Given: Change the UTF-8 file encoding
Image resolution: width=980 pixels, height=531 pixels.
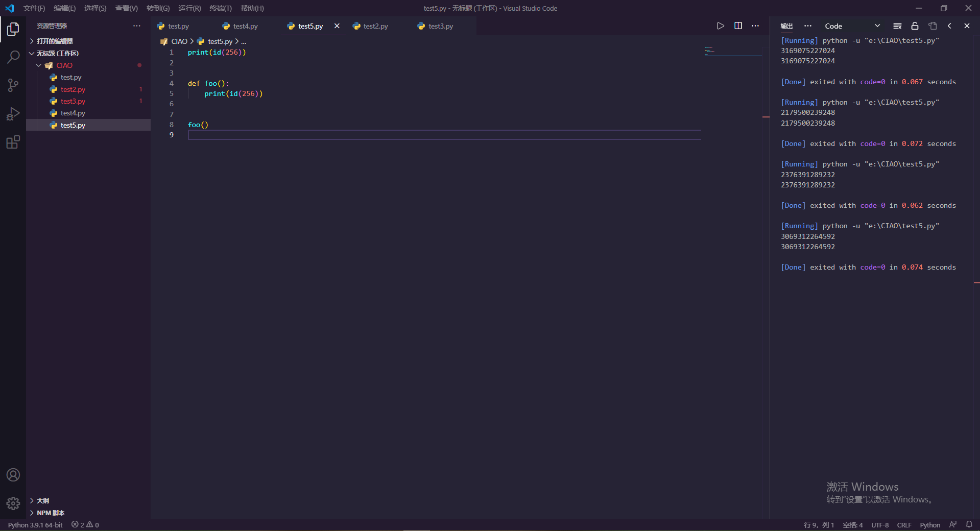Looking at the screenshot, I should click(x=880, y=525).
